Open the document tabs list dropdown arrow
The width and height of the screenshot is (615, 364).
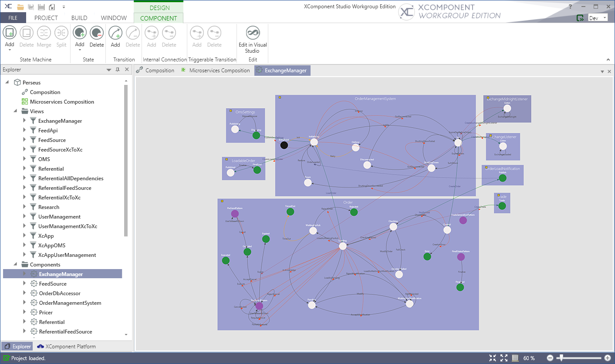point(602,71)
